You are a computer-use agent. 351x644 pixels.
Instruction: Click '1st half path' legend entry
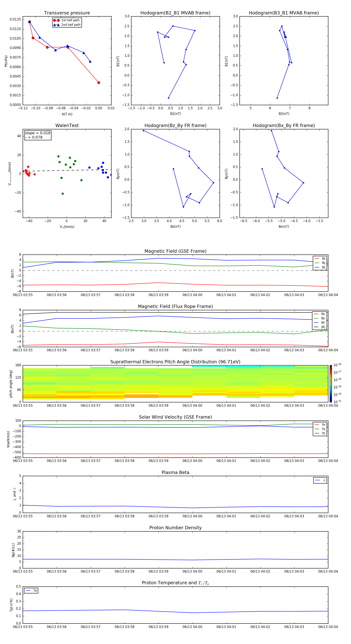[66, 20]
